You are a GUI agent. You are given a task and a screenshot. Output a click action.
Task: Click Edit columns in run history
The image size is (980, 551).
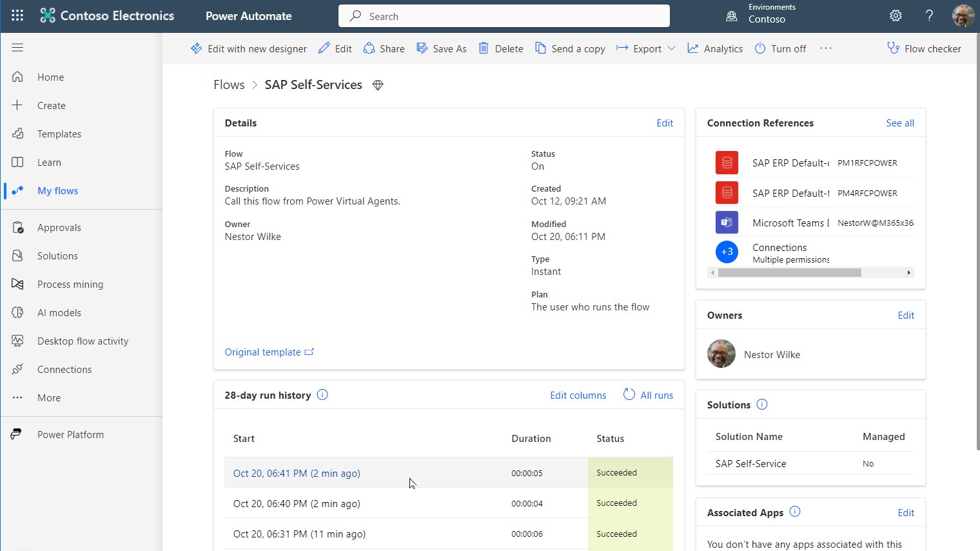point(578,395)
